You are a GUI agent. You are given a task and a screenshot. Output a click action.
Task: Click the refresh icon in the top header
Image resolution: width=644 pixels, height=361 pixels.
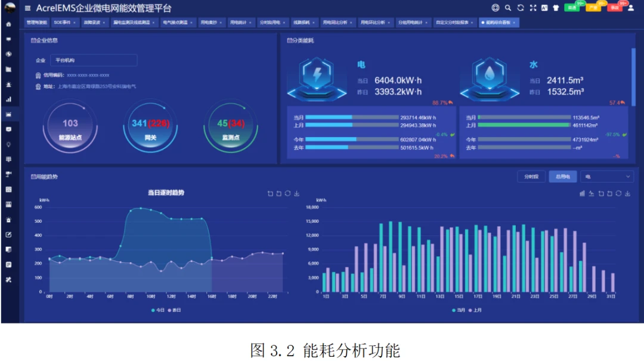(520, 8)
